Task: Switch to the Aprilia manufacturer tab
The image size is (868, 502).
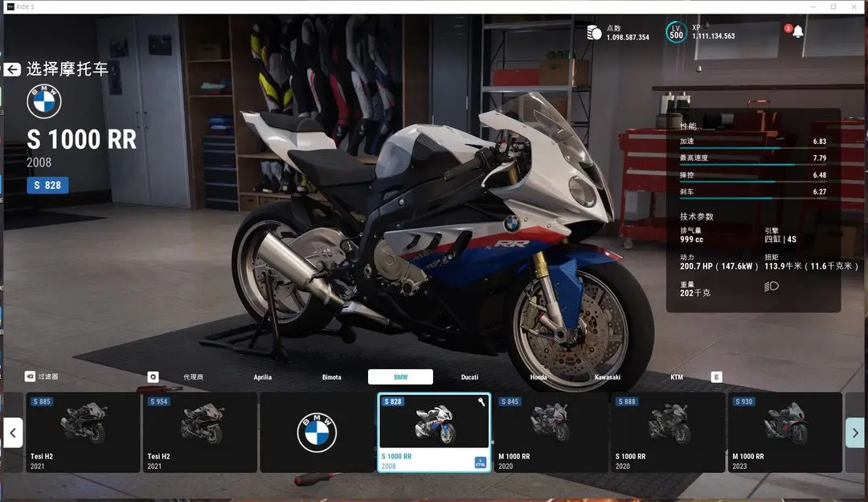Action: point(262,377)
